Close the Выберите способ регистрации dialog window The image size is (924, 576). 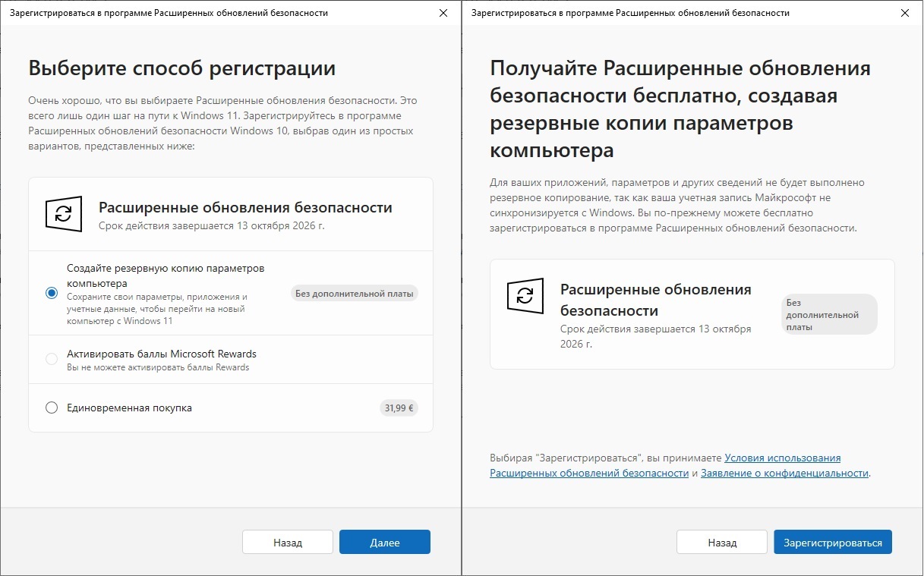(443, 13)
